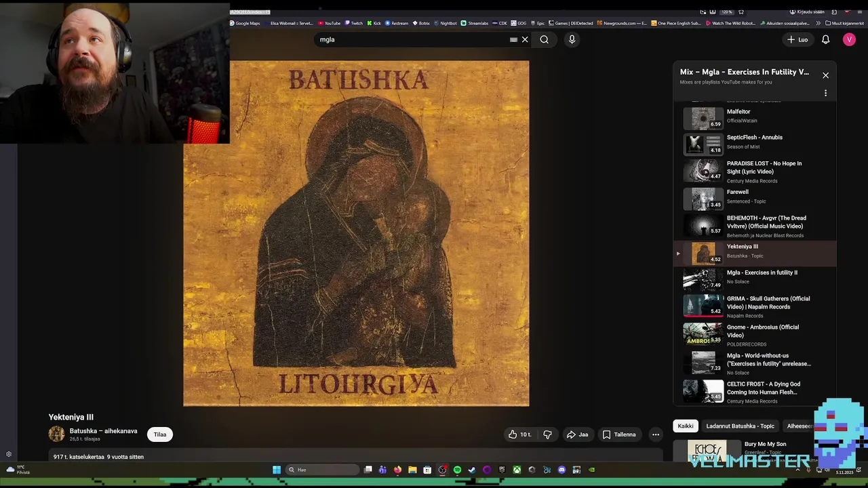Open the weather widget on taskbar
This screenshot has height=488, width=868.
pyautogui.click(x=17, y=470)
